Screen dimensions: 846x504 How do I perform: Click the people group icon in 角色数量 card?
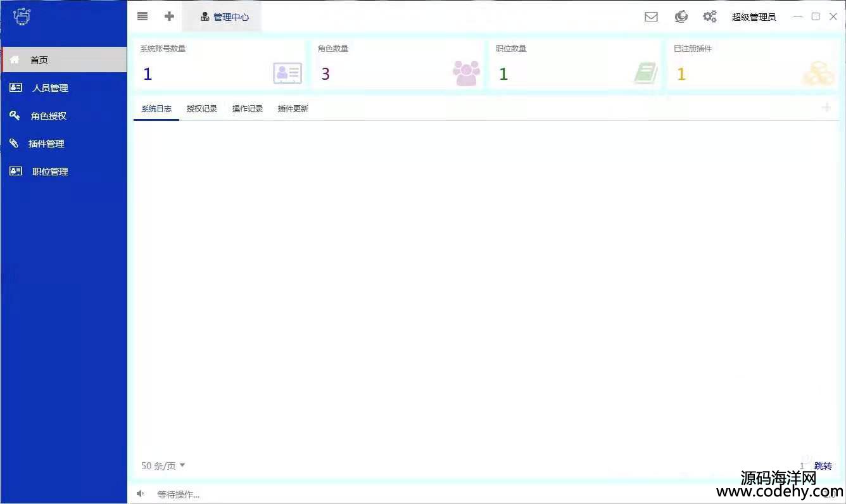pos(466,73)
